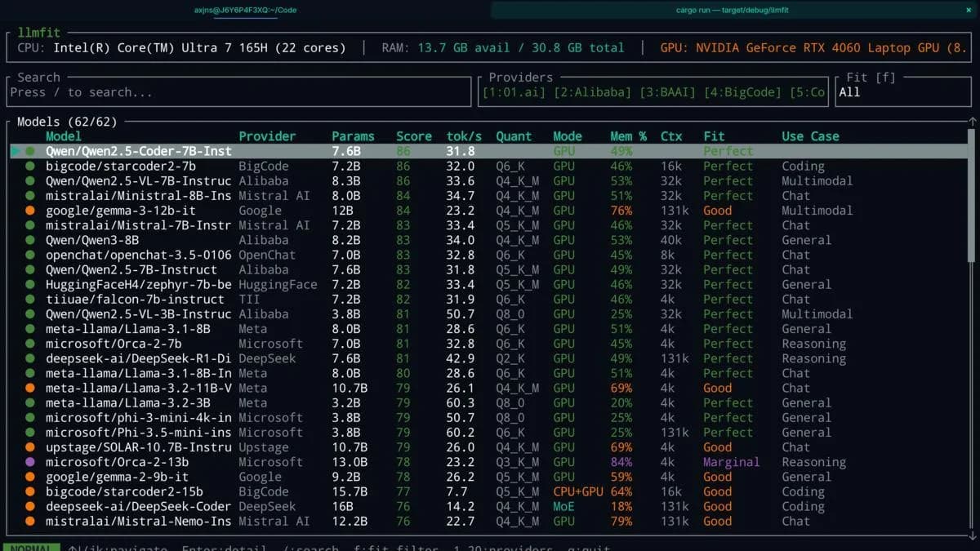
Task: Click the tok/s column header
Action: click(464, 136)
